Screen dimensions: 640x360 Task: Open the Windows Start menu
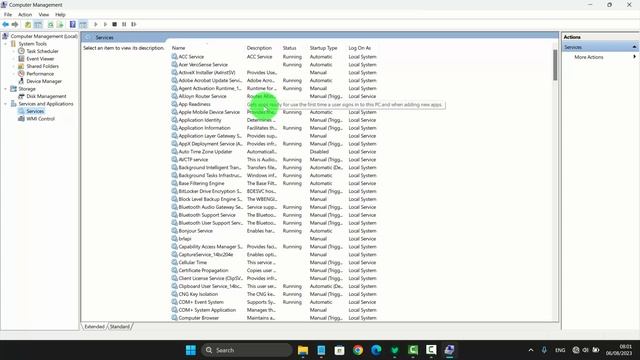click(x=191, y=350)
